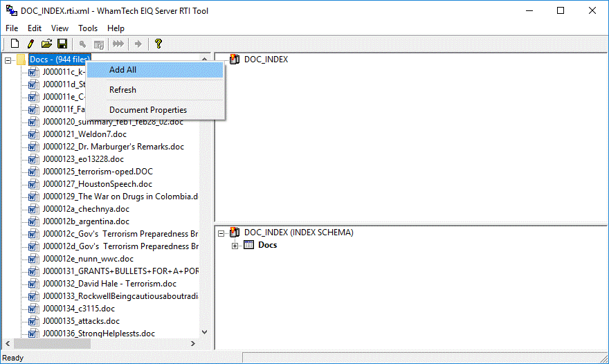Click Word icon beside J000012a_chechnya.doc
Viewport: 609px width, 364px height.
click(34, 209)
